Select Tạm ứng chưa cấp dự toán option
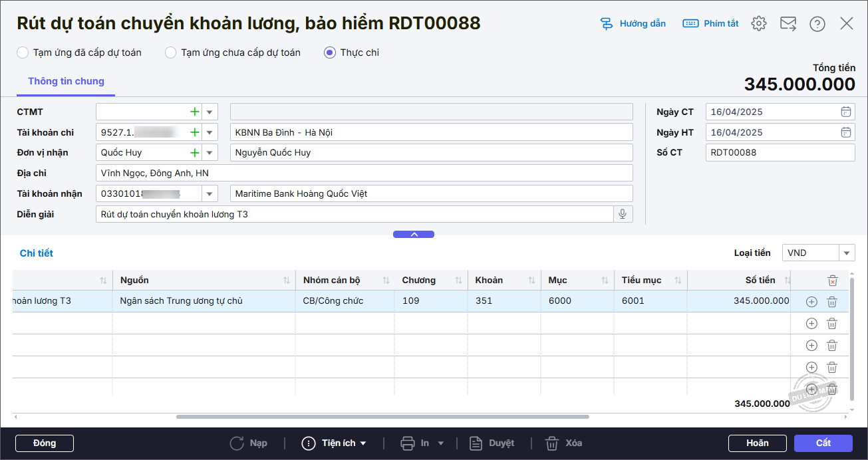This screenshot has height=460, width=868. tap(171, 53)
